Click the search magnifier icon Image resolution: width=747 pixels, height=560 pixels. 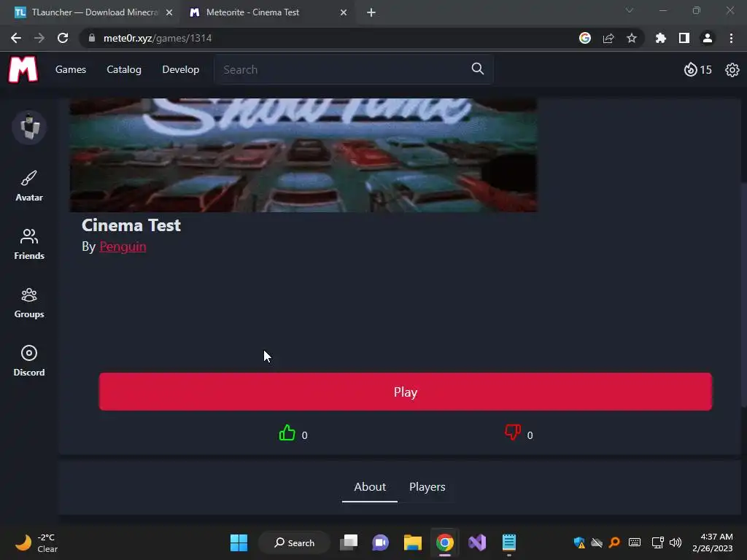coord(477,69)
